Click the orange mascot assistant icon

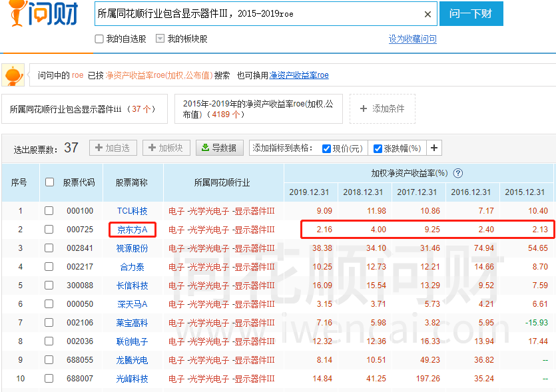[x=13, y=75]
